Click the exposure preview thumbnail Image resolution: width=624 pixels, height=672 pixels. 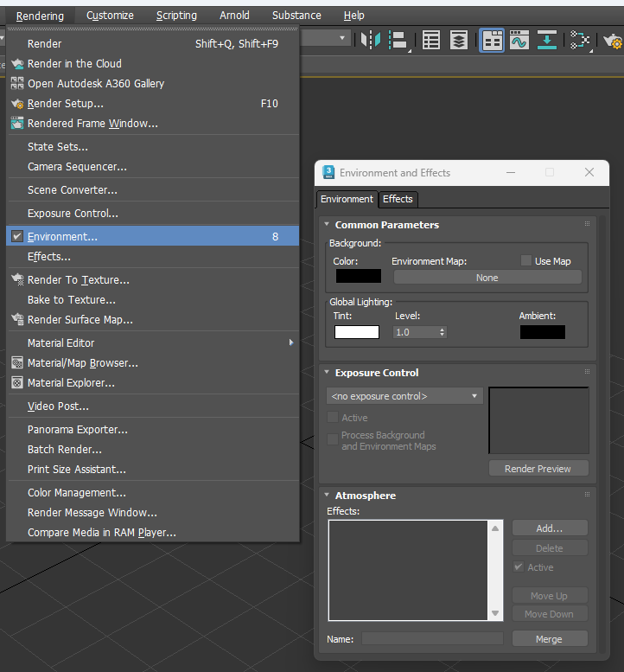tap(538, 420)
